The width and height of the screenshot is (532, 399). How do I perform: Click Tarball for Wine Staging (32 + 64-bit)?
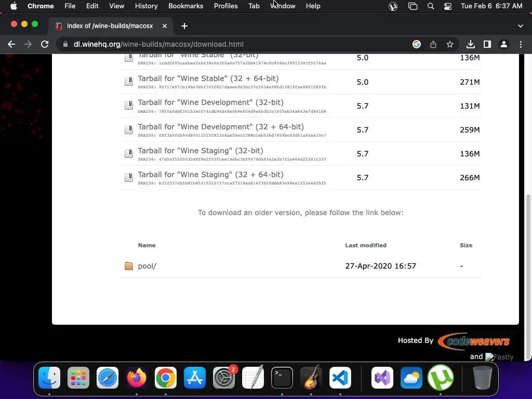pyautogui.click(x=211, y=175)
